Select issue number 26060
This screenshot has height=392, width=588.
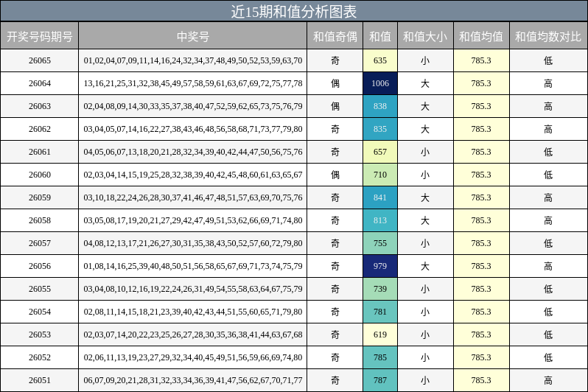(39, 175)
